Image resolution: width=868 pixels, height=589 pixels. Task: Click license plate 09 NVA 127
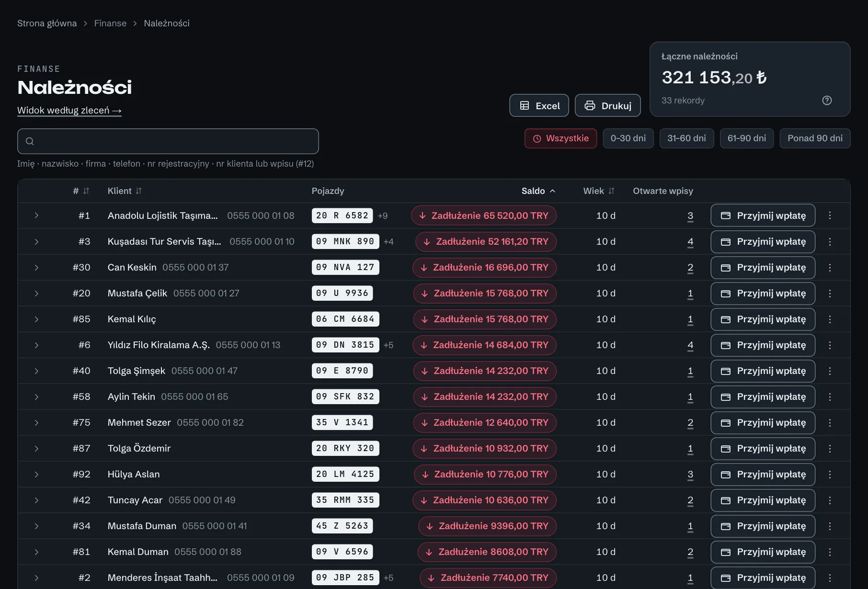[345, 267]
